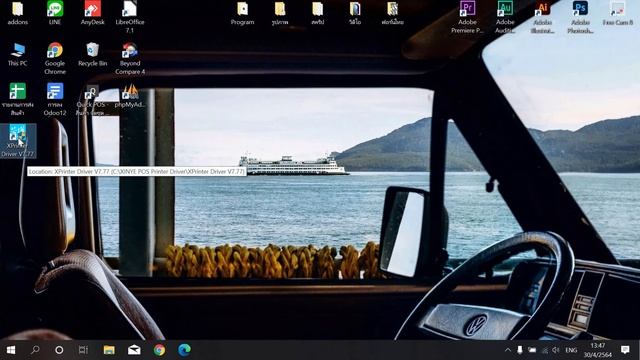Open AnyDesk shortcut
Viewport: 640px width, 360px height.
coord(92,13)
